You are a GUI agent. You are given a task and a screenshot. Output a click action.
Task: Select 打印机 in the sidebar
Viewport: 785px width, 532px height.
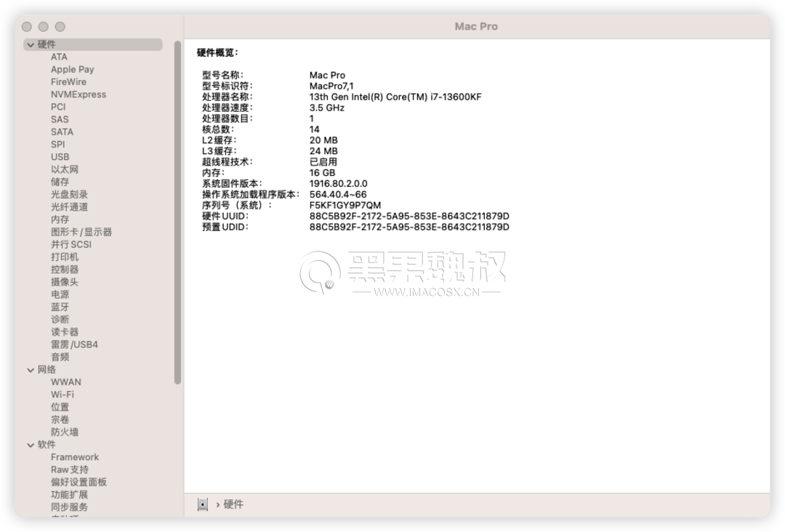tap(65, 257)
